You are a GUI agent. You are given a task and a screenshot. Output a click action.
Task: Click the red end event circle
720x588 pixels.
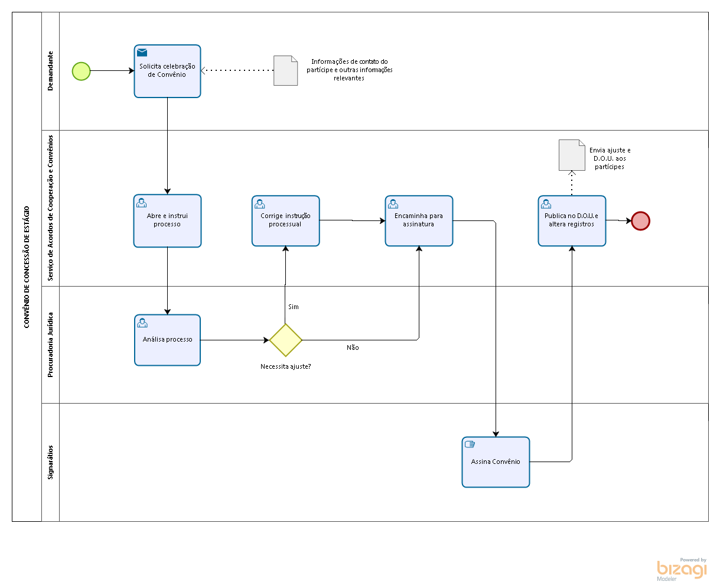pyautogui.click(x=640, y=220)
